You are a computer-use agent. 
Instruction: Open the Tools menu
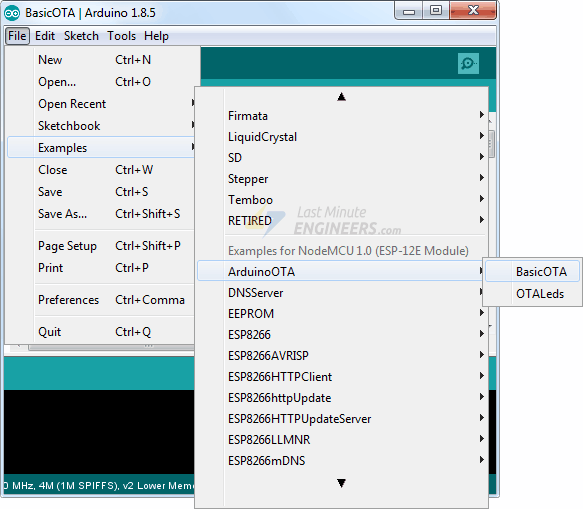click(122, 36)
